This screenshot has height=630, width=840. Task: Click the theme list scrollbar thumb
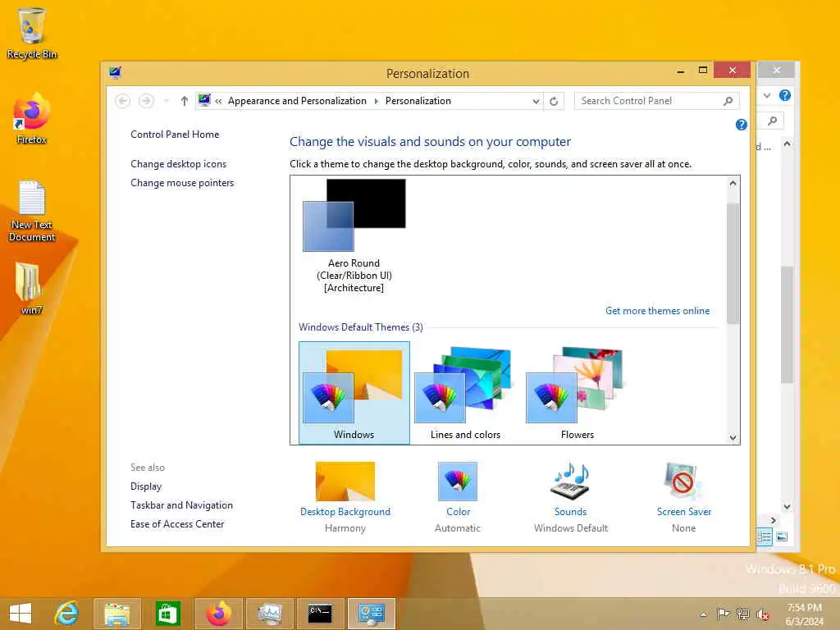(733, 263)
